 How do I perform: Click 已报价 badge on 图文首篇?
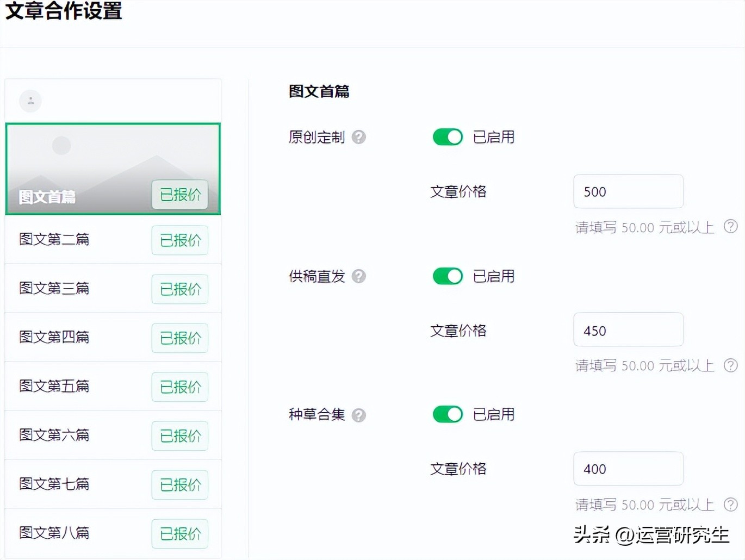coord(180,195)
